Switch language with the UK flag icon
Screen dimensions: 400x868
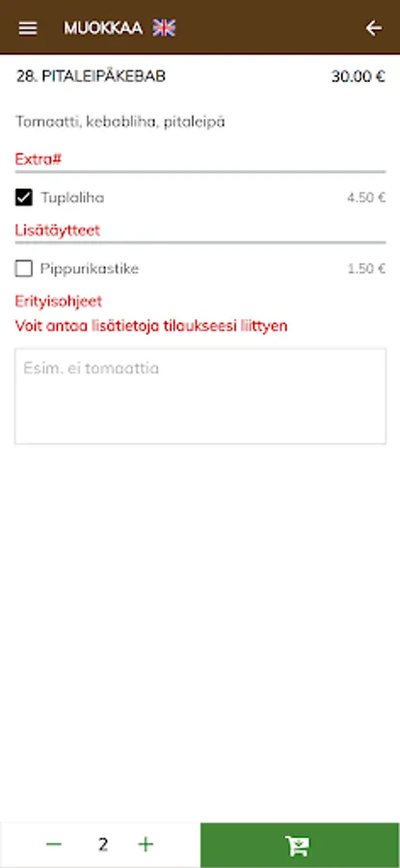pos(164,28)
